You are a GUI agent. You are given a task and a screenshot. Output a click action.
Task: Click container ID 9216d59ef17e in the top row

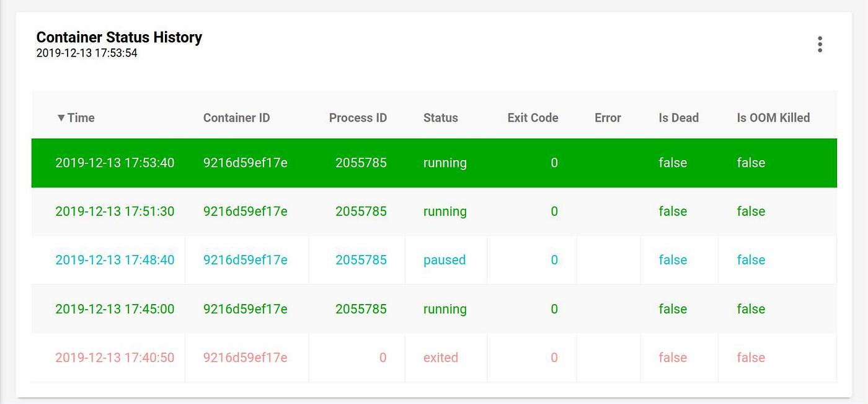pyautogui.click(x=246, y=163)
